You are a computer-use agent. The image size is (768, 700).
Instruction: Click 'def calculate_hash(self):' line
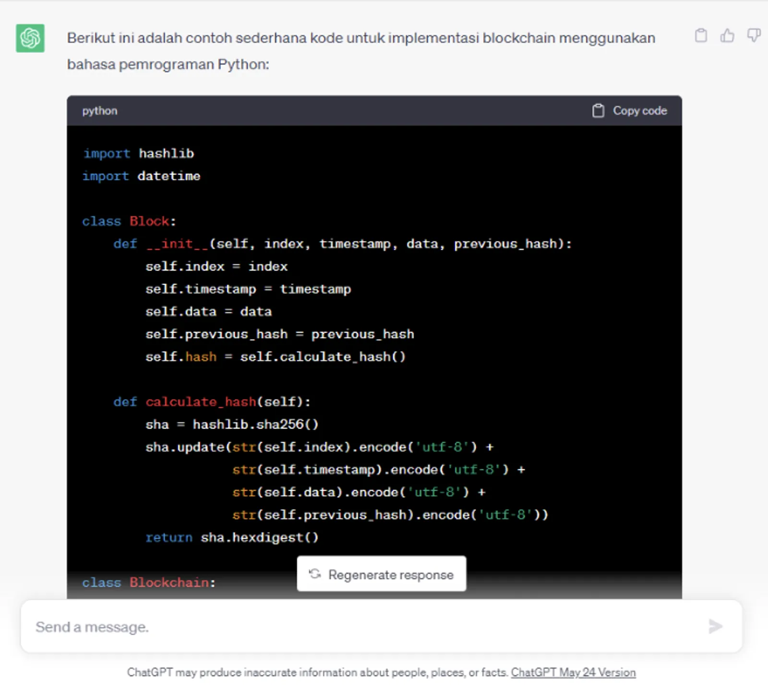click(212, 402)
